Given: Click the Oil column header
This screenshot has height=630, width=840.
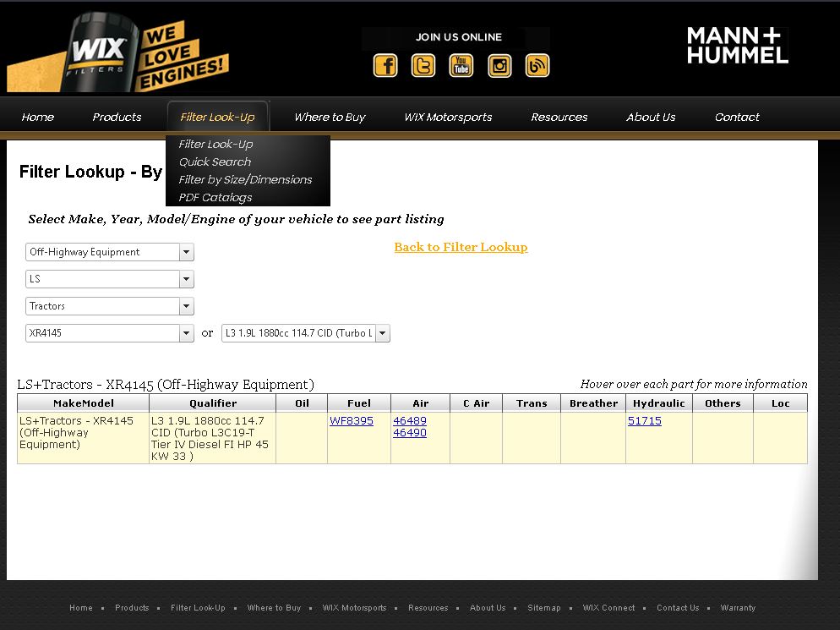Looking at the screenshot, I should (302, 403).
